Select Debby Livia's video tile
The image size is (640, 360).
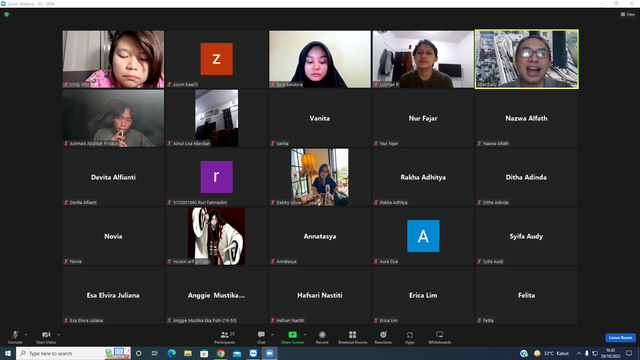click(x=320, y=177)
